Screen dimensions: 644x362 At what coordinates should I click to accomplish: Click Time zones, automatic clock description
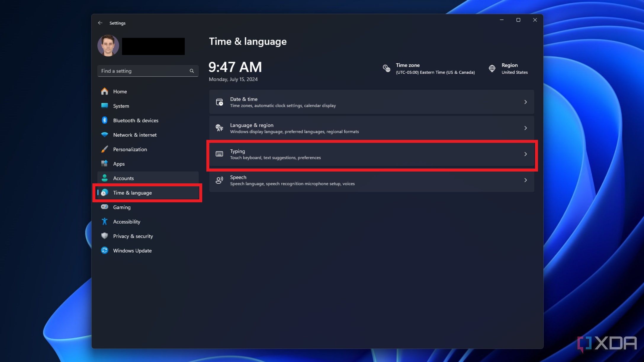point(283,106)
